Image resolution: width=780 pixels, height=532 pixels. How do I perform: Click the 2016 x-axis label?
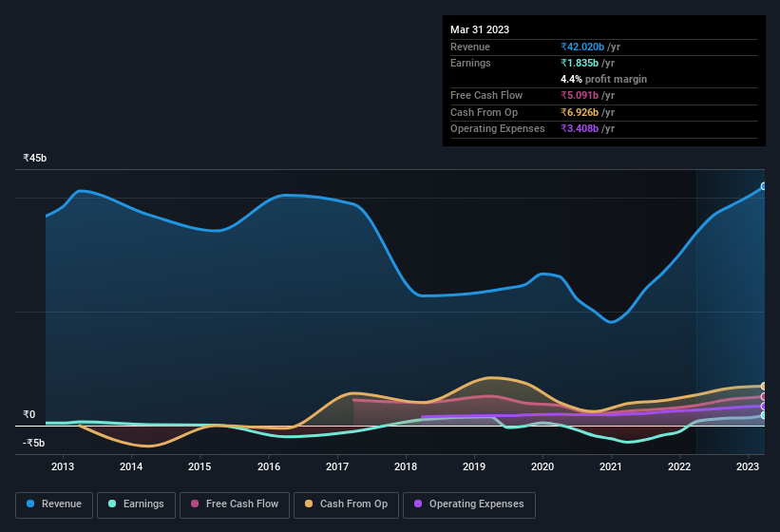[x=269, y=466]
